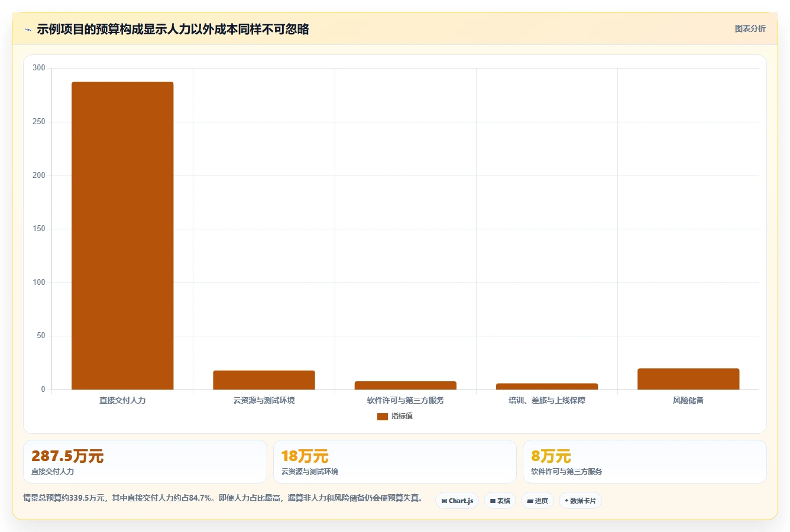Click the 指标值 legend label text
Image resolution: width=790 pixels, height=532 pixels.
click(x=402, y=416)
